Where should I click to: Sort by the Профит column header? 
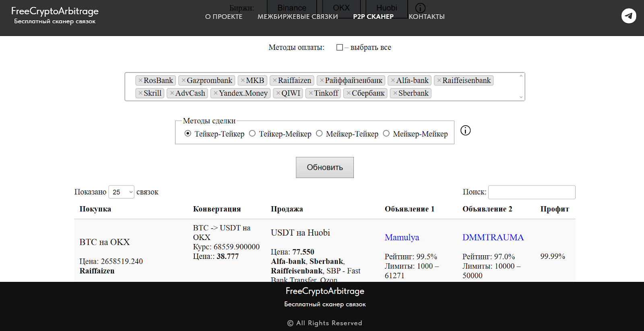tap(555, 209)
